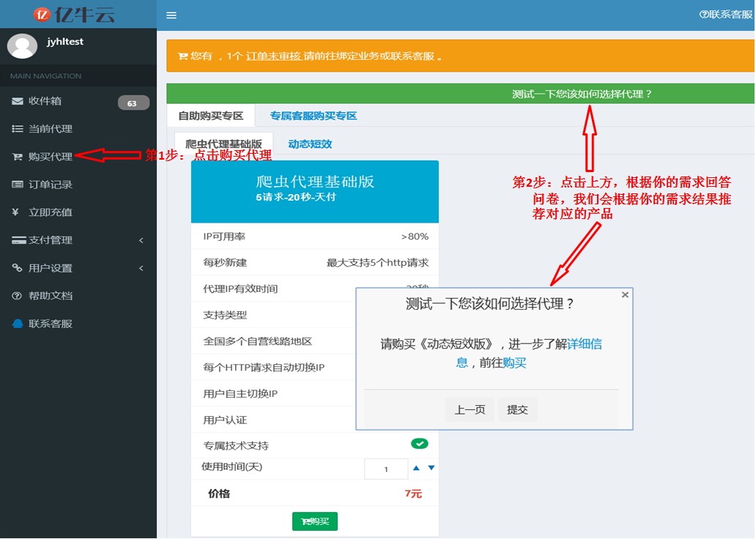Select the 动态短效 tab
The width and height of the screenshot is (756, 539).
[310, 144]
